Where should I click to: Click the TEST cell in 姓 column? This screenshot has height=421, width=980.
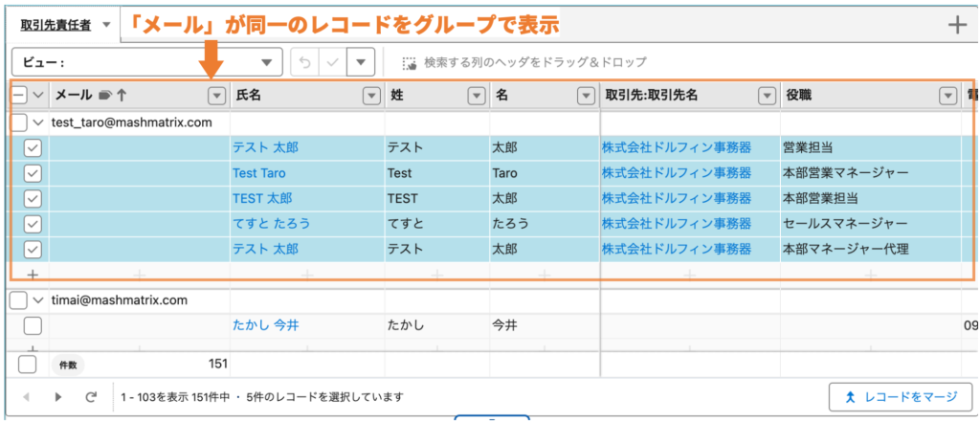(437, 199)
